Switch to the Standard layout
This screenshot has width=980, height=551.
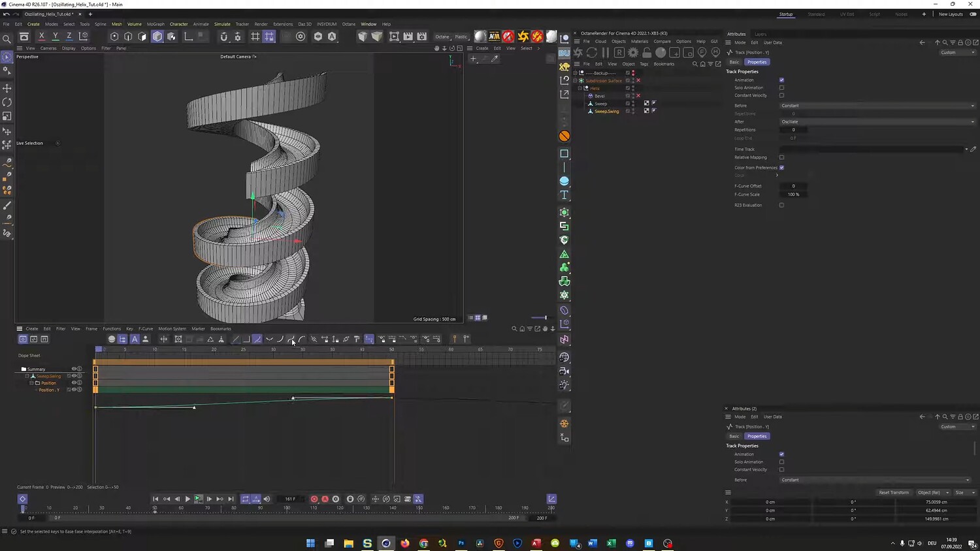(816, 14)
